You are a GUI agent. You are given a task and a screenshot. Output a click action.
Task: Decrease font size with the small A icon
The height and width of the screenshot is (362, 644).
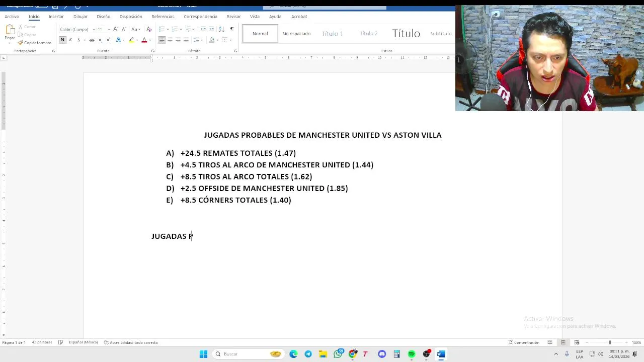[x=124, y=29]
